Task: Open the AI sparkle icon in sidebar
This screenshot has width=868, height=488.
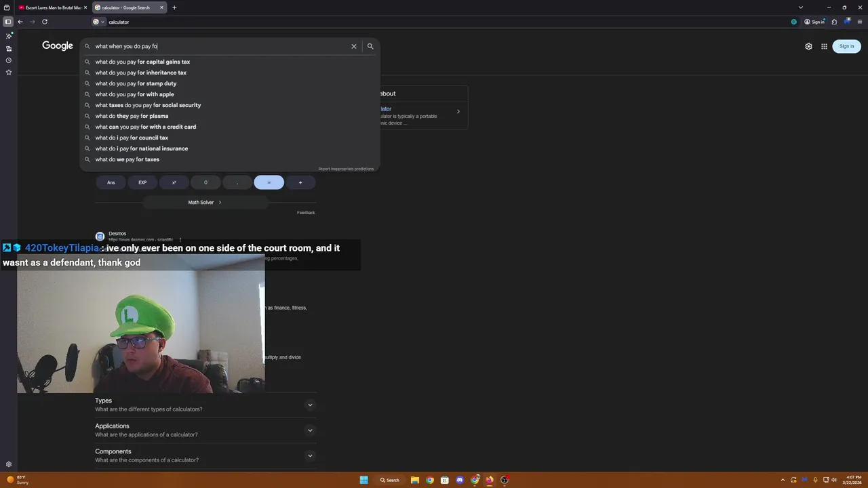Action: point(9,36)
